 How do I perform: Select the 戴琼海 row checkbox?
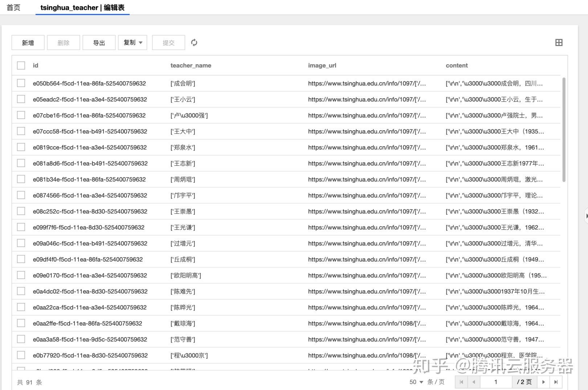pyautogui.click(x=21, y=323)
